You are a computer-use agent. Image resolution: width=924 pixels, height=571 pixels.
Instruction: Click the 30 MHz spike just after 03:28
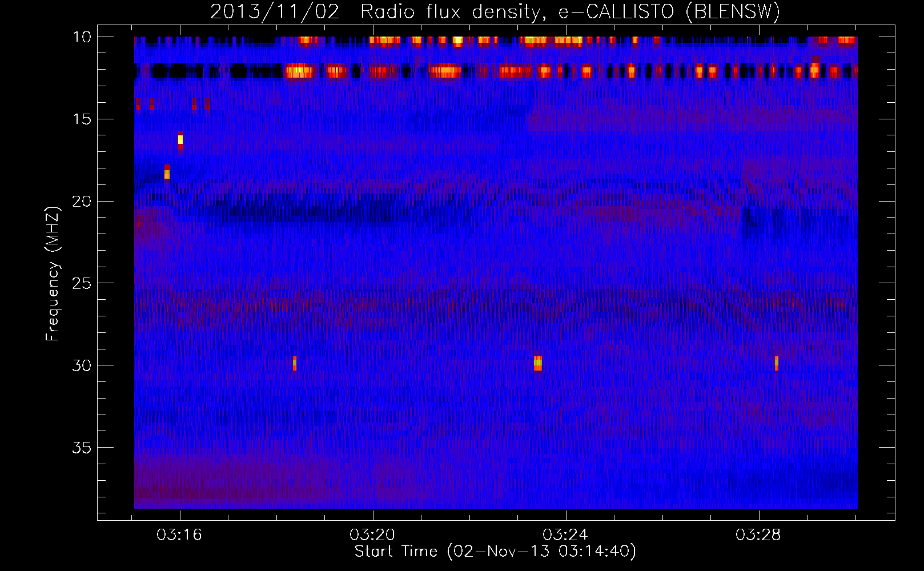coord(777,364)
